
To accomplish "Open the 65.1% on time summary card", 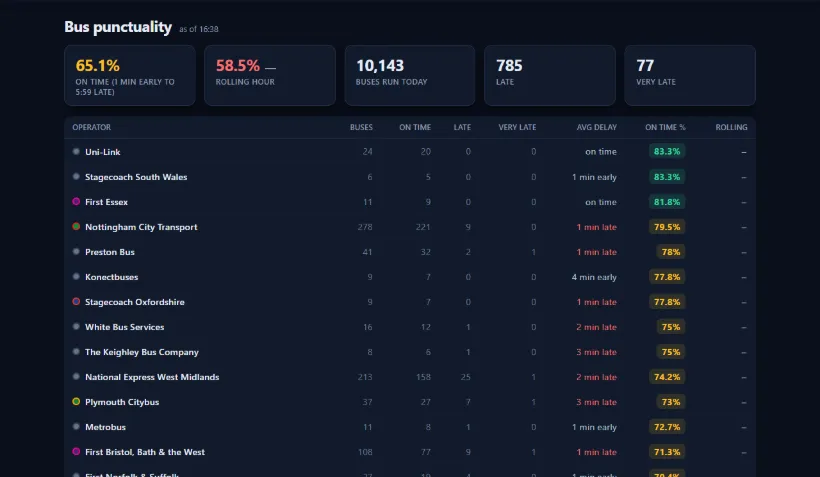I will (x=130, y=75).
